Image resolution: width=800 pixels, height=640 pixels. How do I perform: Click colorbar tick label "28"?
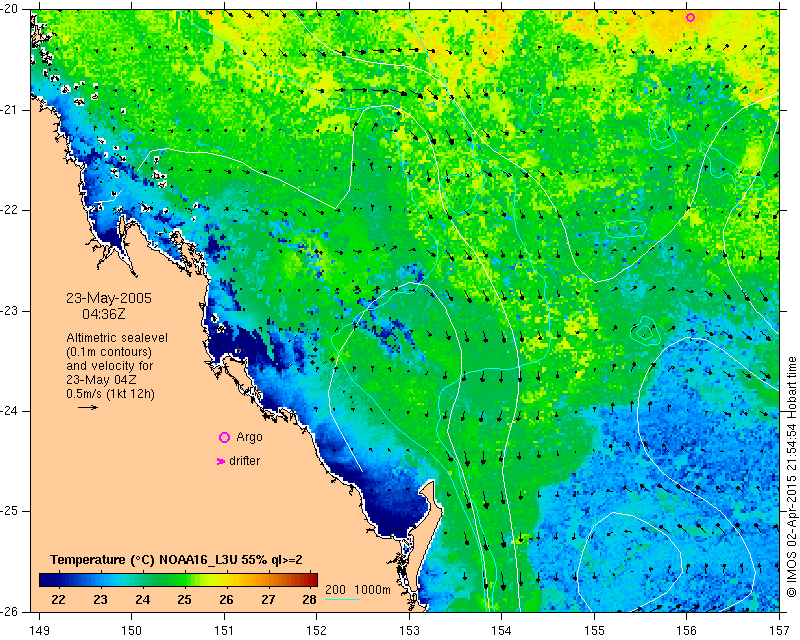point(310,600)
